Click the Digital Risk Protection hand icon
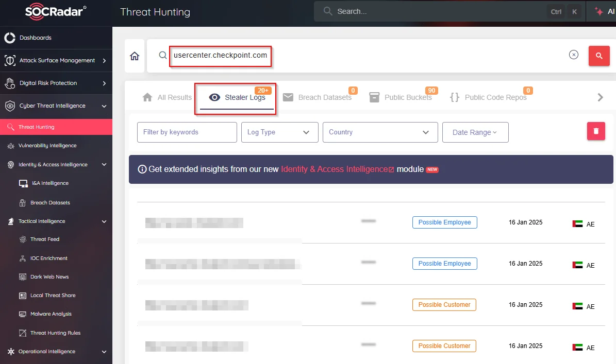 [x=10, y=83]
